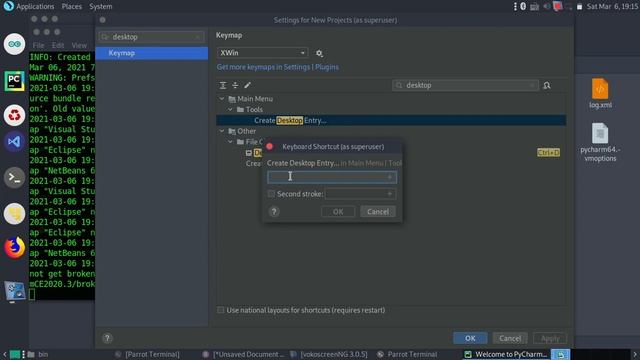Select Keymap in settings sidebar
640x360 pixels.
151,53
